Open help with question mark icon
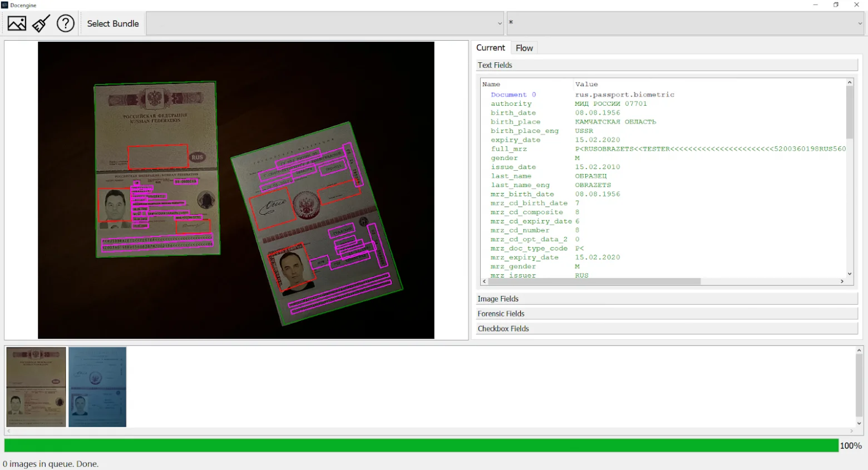 (66, 23)
